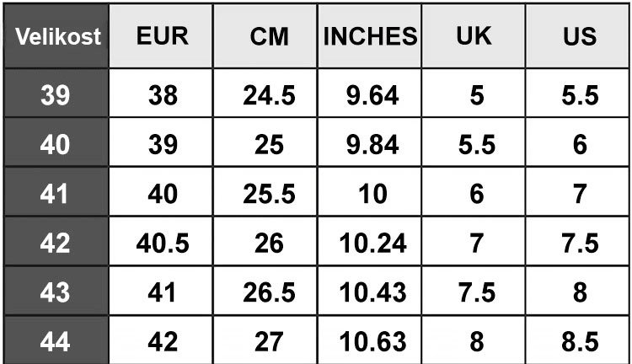Viewport: 632px width, 364px height.
Task: Click the 24.5 centimeter cell
Action: (x=269, y=95)
